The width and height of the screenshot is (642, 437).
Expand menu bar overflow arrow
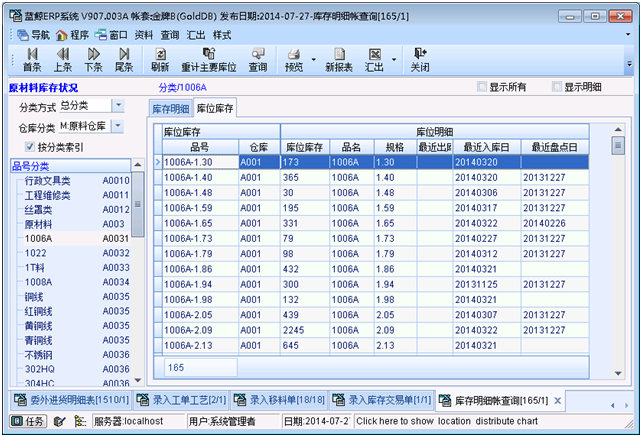628,35
